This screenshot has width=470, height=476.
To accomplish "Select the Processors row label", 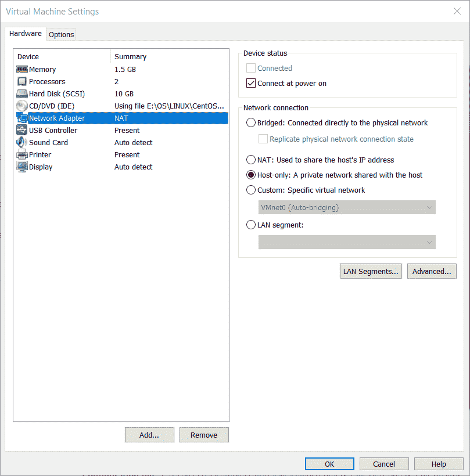I will 47,82.
